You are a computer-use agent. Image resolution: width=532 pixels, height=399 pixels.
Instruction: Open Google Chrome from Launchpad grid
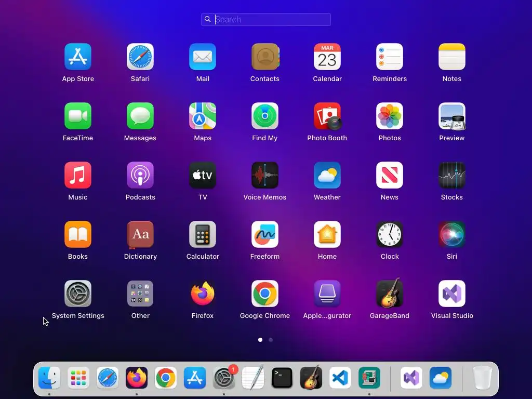[x=265, y=294]
